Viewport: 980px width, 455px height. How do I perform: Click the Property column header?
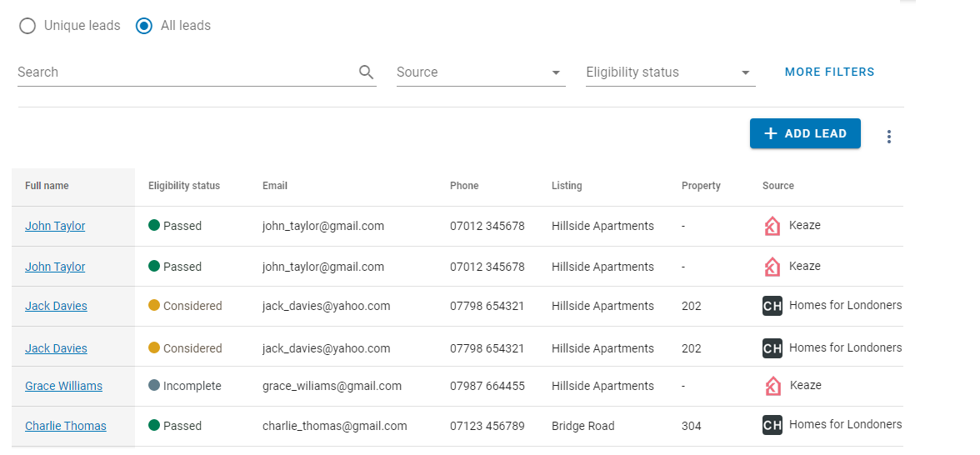[x=701, y=186]
